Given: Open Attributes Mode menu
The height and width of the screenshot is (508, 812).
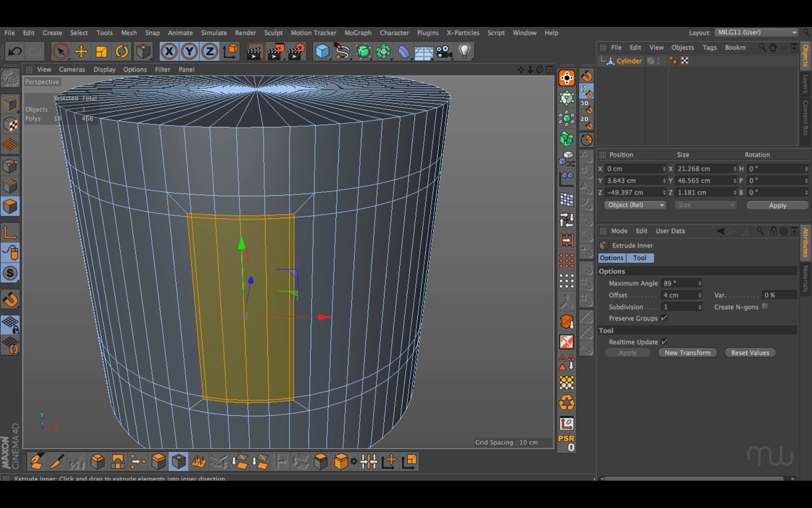Looking at the screenshot, I should pos(619,231).
